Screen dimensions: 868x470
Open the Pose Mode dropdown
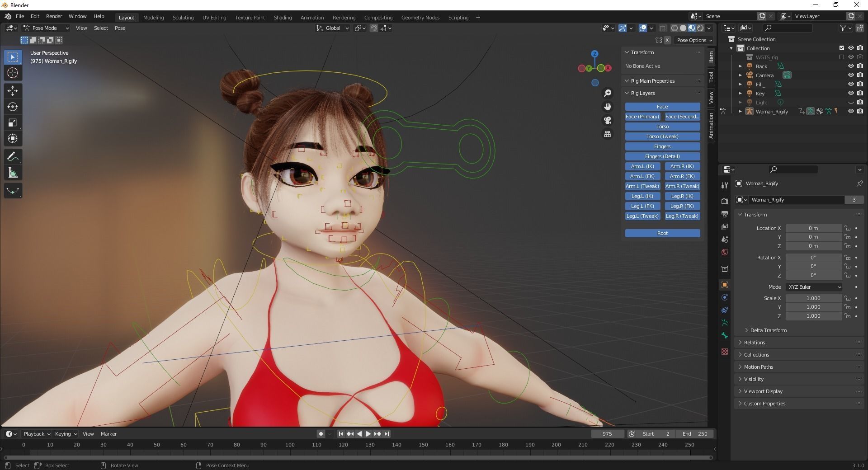(46, 28)
